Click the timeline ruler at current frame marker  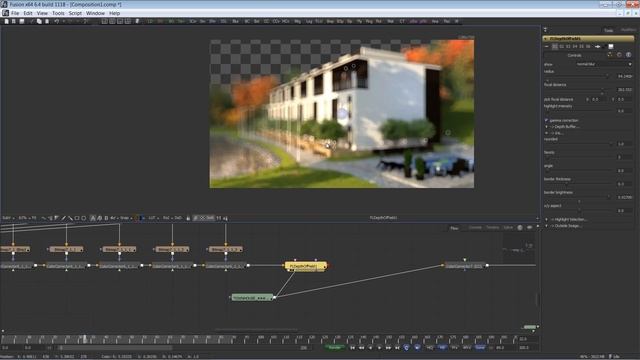click(85, 339)
